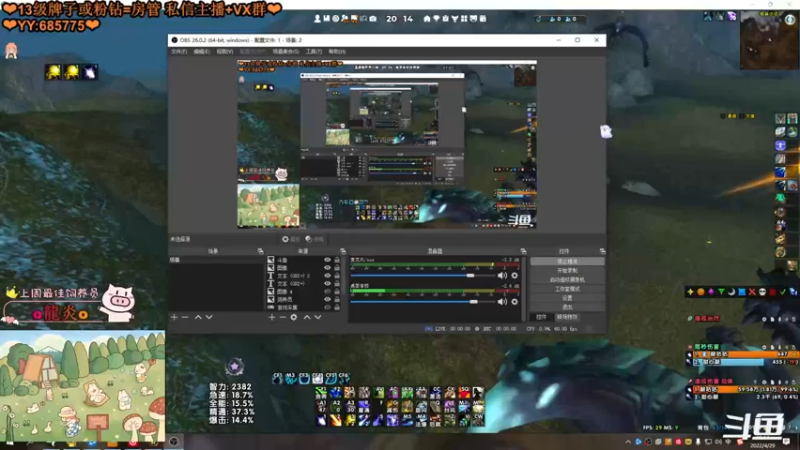Hide the 文本 (GDI+) 2 source

[328, 276]
